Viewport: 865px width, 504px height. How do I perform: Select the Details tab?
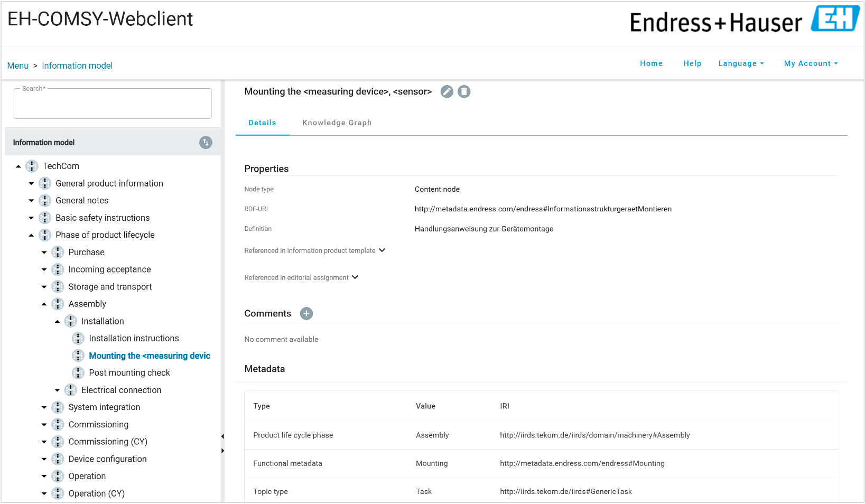(262, 123)
